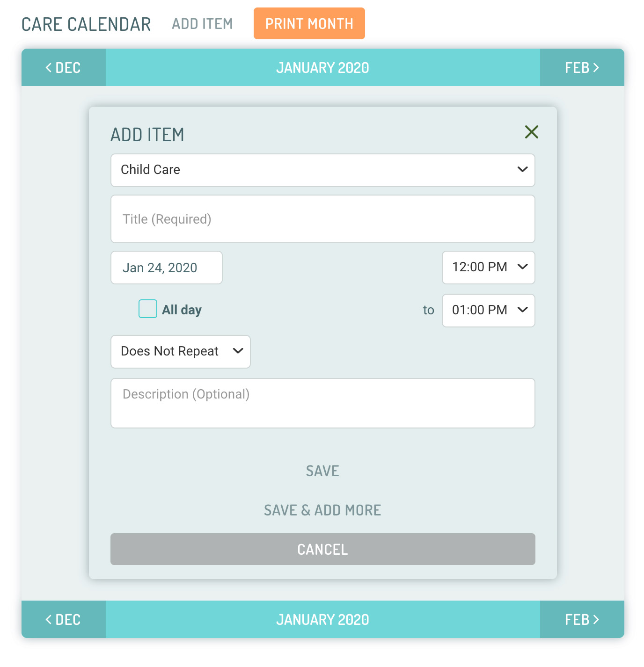The height and width of the screenshot is (667, 644).
Task: Open the Child Care category dropdown
Action: (323, 170)
